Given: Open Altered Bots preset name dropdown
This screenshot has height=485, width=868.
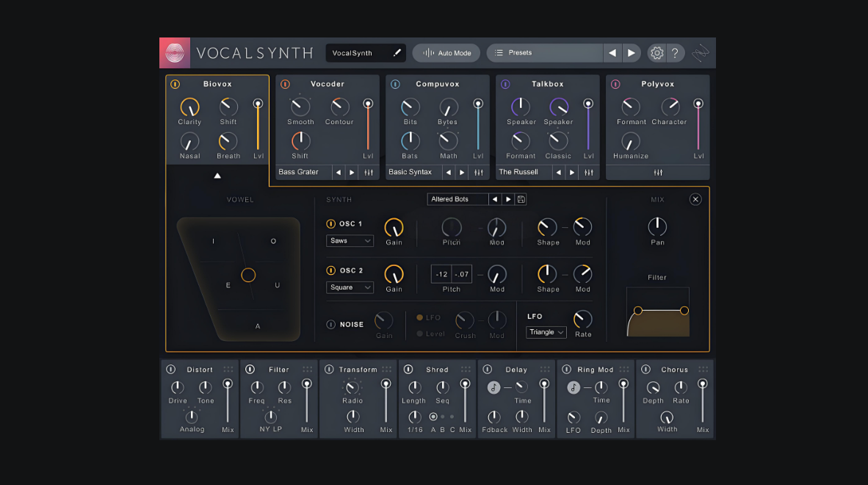Looking at the screenshot, I should [x=457, y=199].
